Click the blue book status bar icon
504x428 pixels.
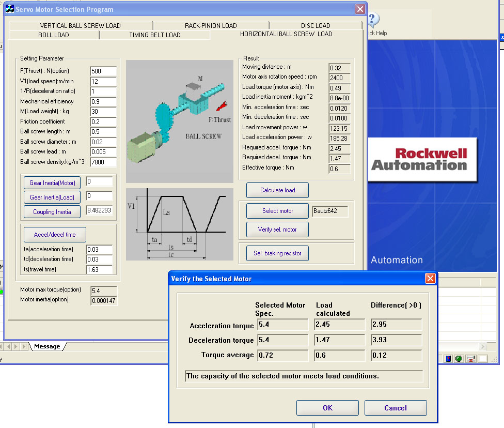click(x=448, y=359)
